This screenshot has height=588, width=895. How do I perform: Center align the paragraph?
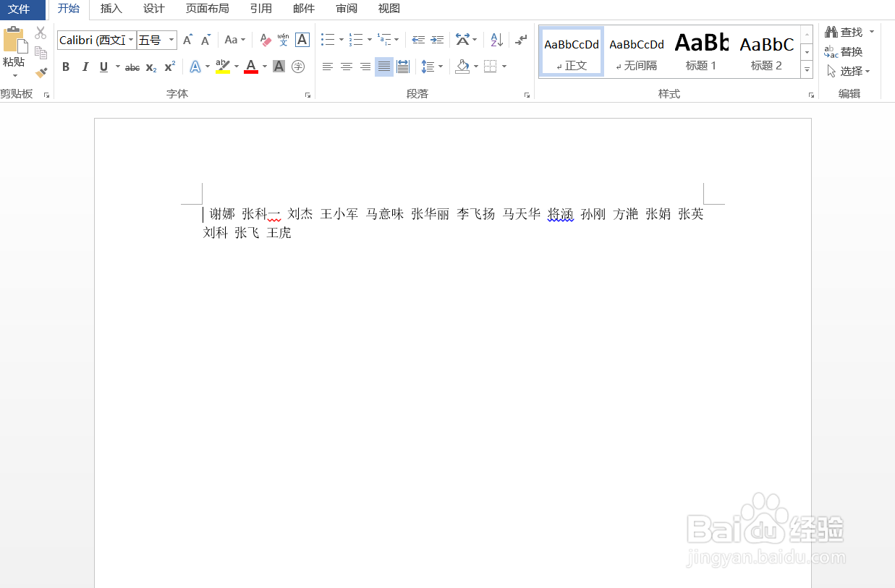347,67
